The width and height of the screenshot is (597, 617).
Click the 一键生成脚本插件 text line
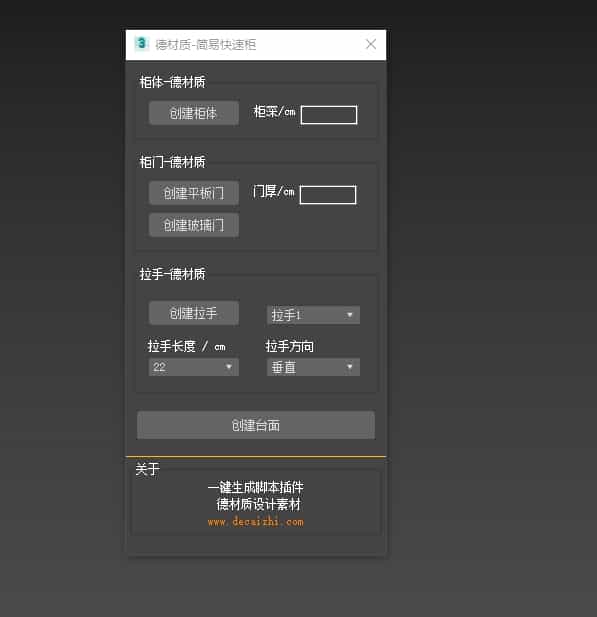256,488
